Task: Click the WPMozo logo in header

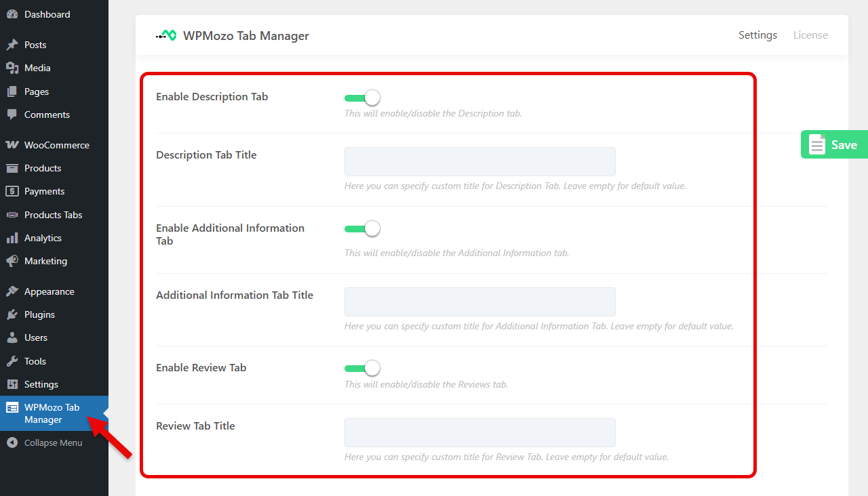Action: [x=166, y=35]
